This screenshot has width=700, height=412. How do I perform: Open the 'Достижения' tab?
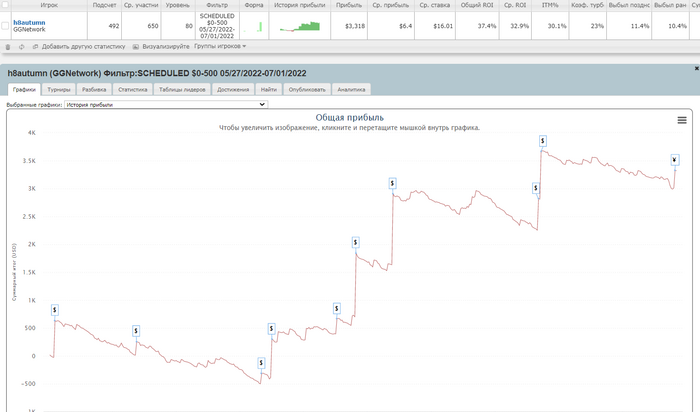pyautogui.click(x=233, y=89)
